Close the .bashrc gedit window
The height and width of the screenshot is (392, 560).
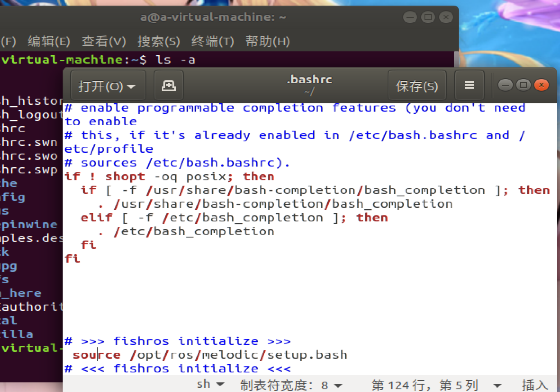(x=541, y=85)
